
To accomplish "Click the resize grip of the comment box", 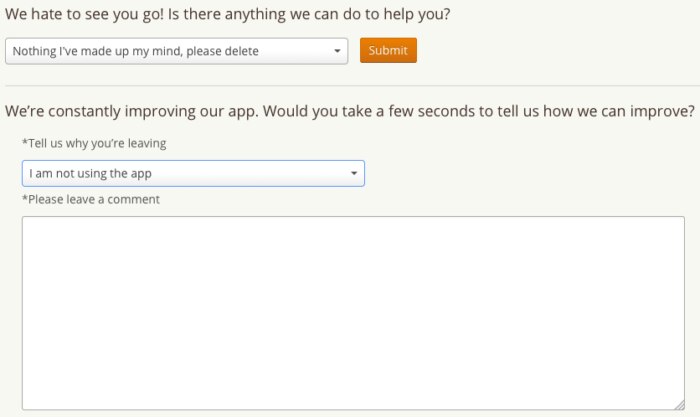I will 679,405.
